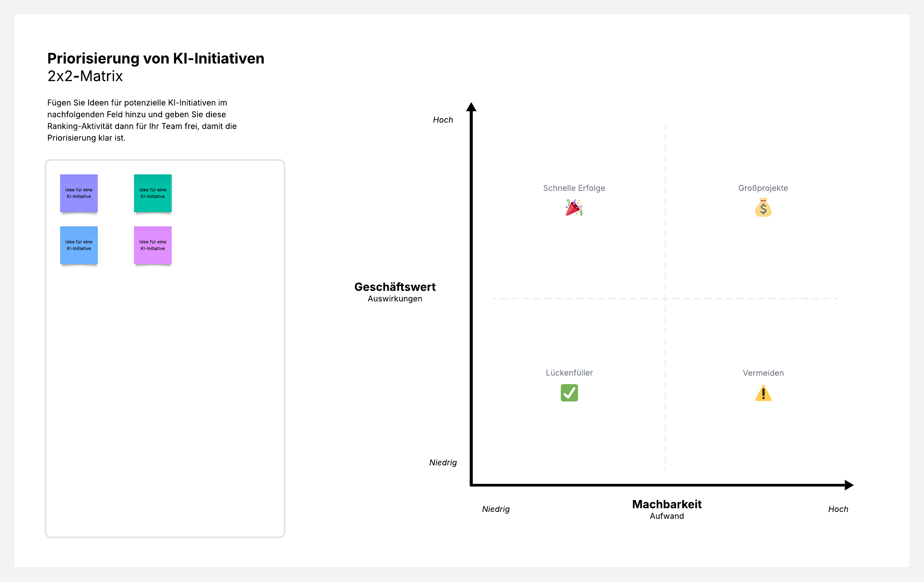Image resolution: width=924 pixels, height=582 pixels.
Task: Click the Lückenfüller quadrant label
Action: coord(569,373)
